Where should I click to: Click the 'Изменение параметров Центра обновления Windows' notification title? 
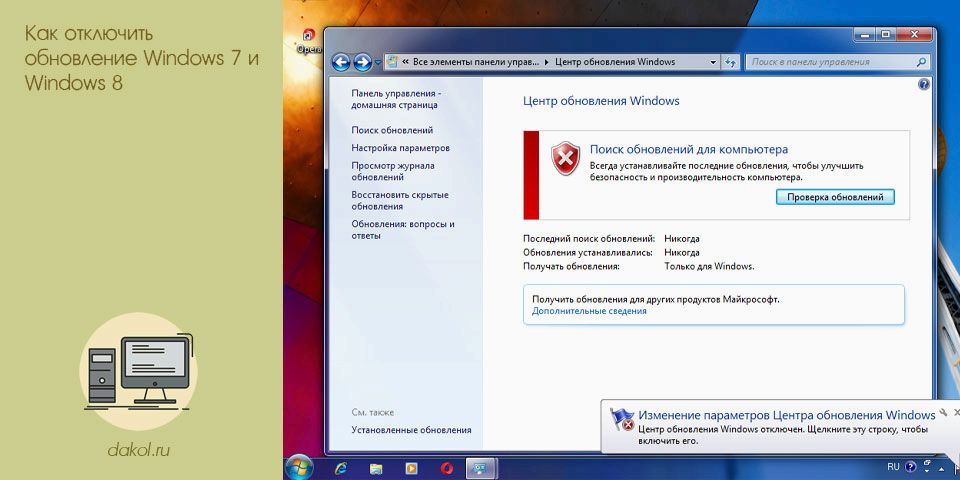pos(787,415)
